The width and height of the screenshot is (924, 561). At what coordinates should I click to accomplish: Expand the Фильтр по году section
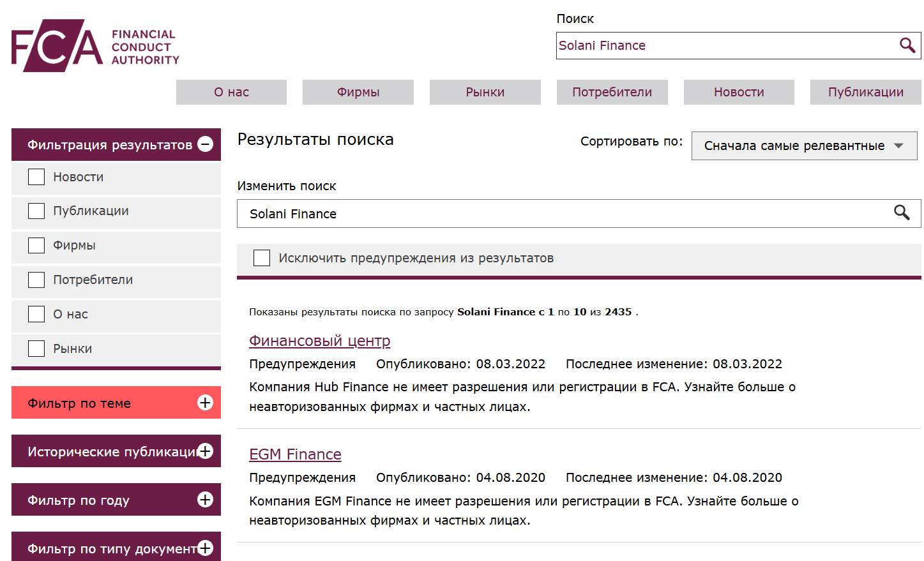click(205, 499)
